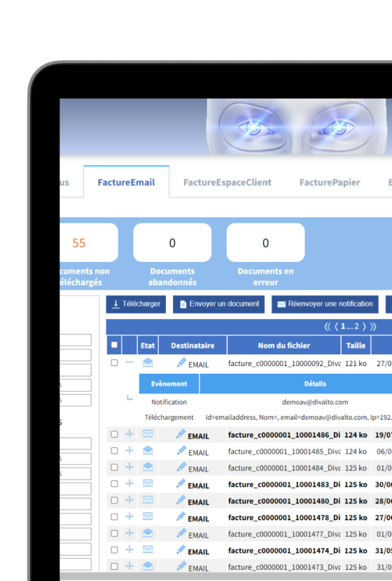Image resolution: width=392 pixels, height=581 pixels.
Task: Expand details of facture_c0000001_10001477 row
Action: click(x=129, y=533)
